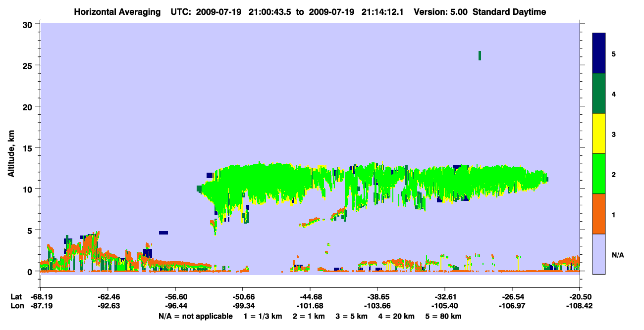Click the isolated green feature near 26 km altitude
The image size is (644, 330).
480,55
